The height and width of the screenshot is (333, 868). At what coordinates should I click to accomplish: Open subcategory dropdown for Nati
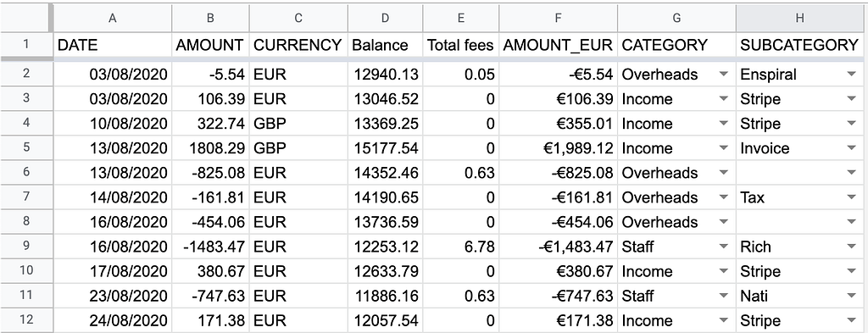[851, 296]
